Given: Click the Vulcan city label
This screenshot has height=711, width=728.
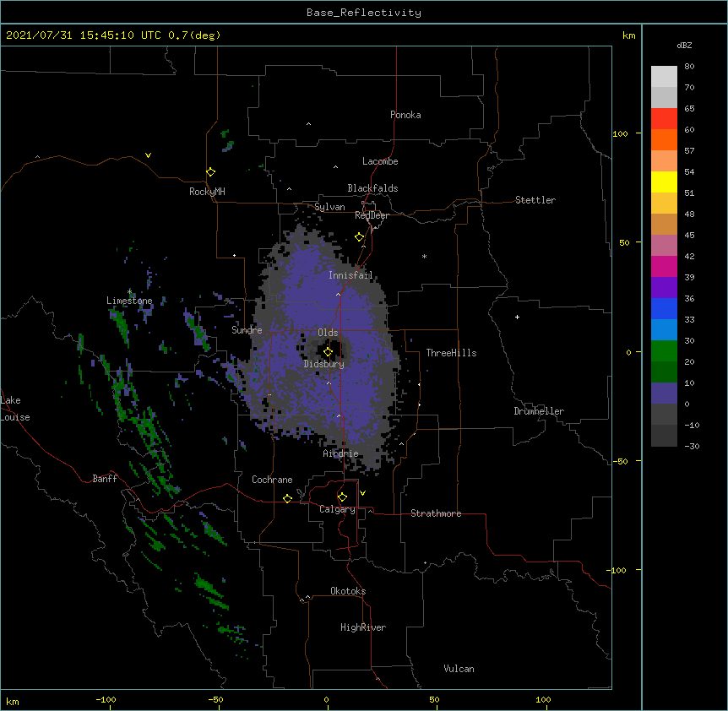Looking at the screenshot, I should click(459, 669).
